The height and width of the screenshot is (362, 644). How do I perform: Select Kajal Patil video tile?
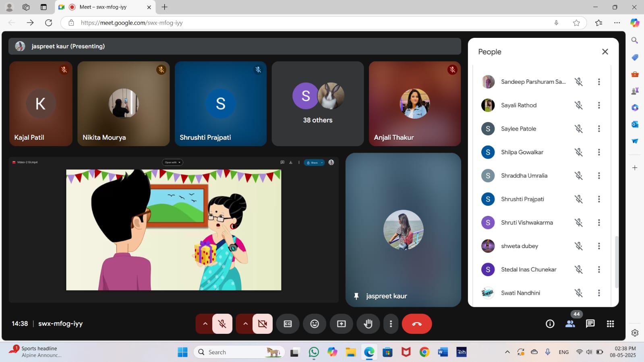[x=41, y=103]
